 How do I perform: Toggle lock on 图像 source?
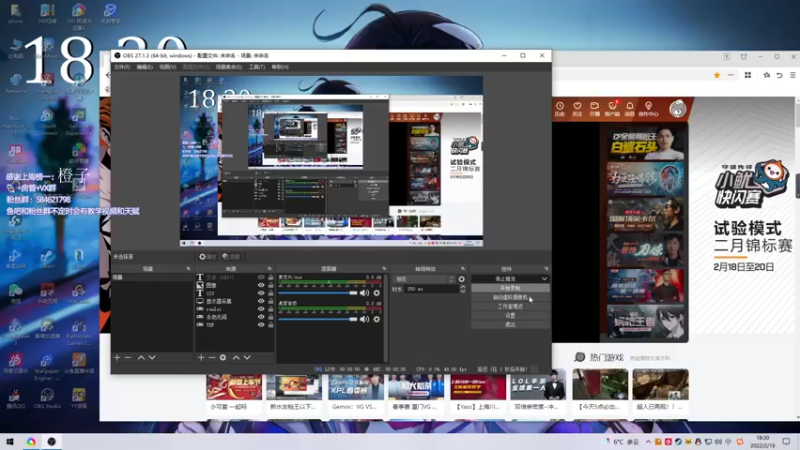pos(270,285)
